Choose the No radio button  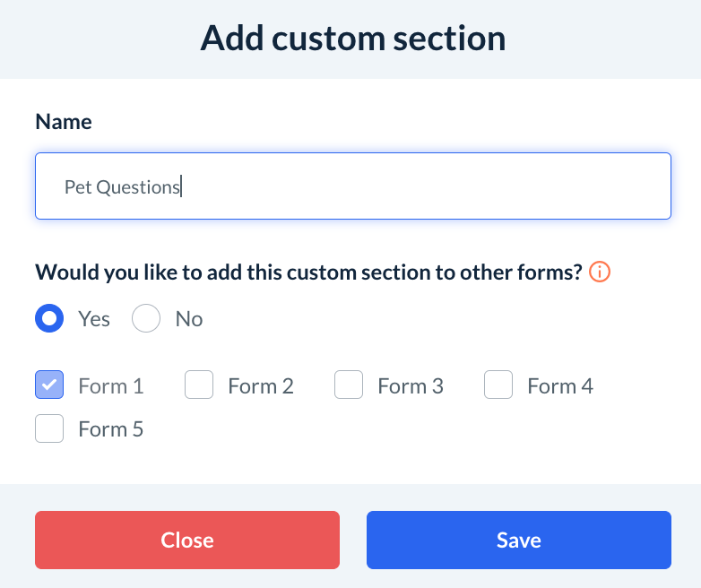point(146,319)
